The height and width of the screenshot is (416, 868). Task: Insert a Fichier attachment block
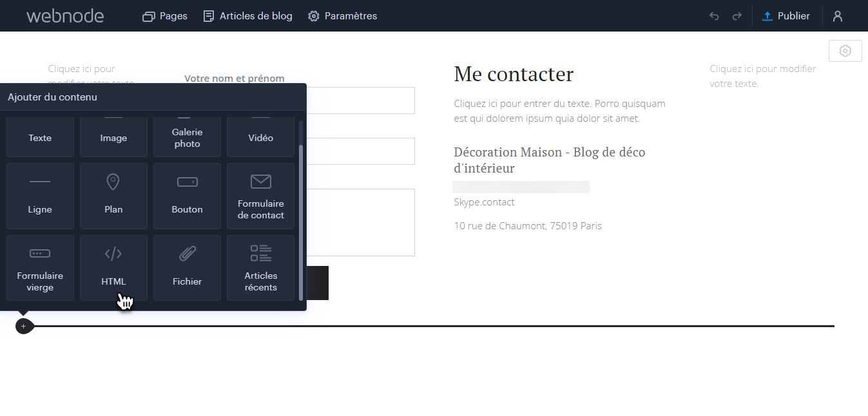(x=187, y=267)
